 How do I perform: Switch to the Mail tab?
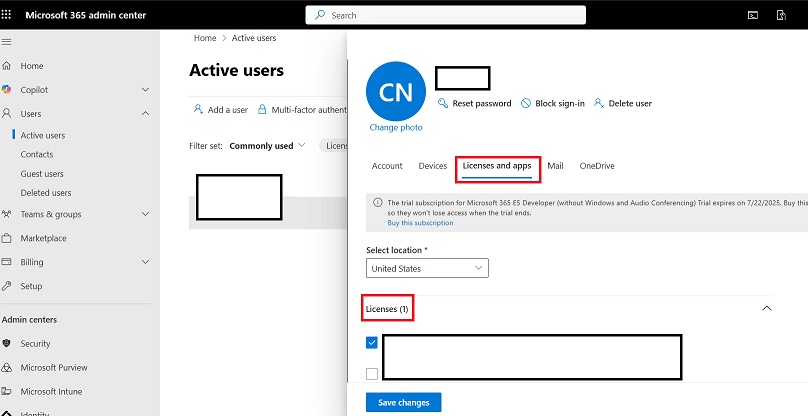(556, 166)
